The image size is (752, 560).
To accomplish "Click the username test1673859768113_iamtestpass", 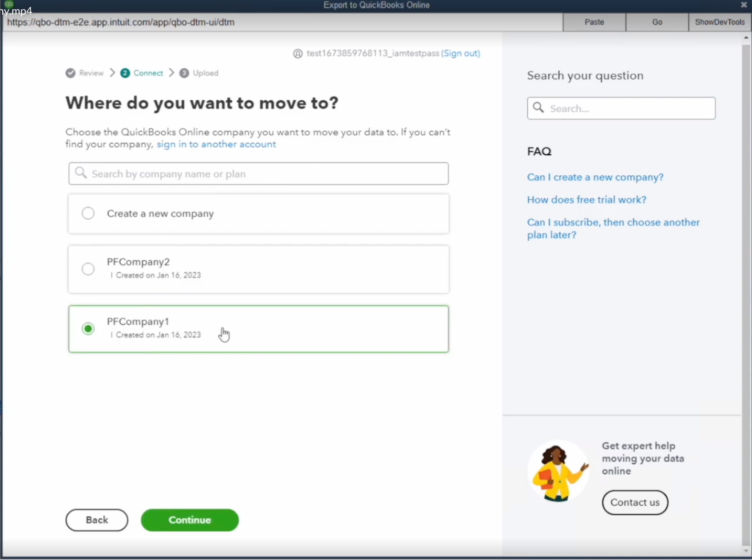I will click(373, 53).
